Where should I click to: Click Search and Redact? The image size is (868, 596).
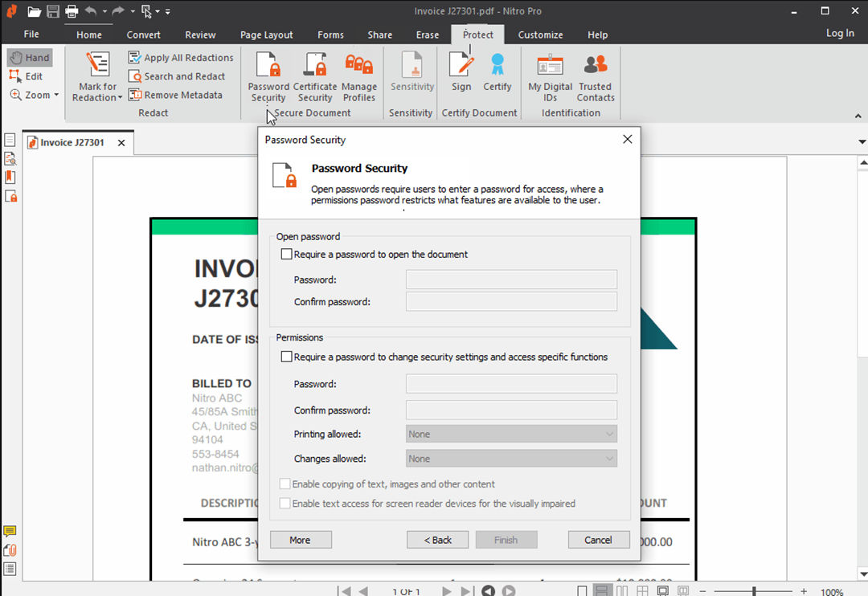(177, 76)
